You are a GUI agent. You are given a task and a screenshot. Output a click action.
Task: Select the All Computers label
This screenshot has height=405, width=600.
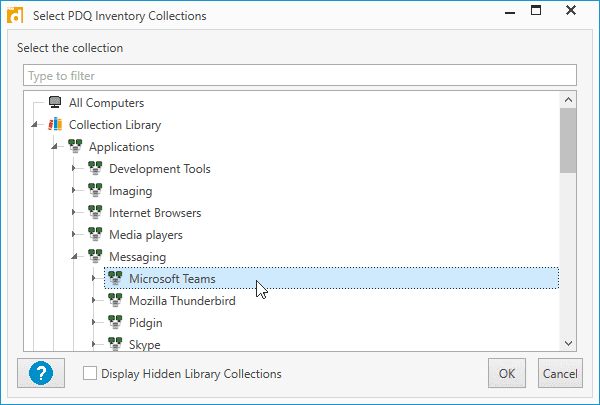coord(106,103)
